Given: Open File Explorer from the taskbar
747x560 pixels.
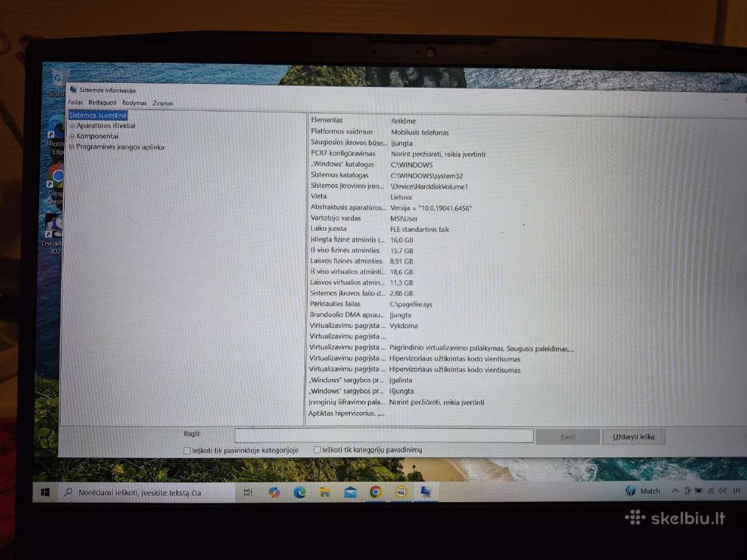Looking at the screenshot, I should point(325,492).
